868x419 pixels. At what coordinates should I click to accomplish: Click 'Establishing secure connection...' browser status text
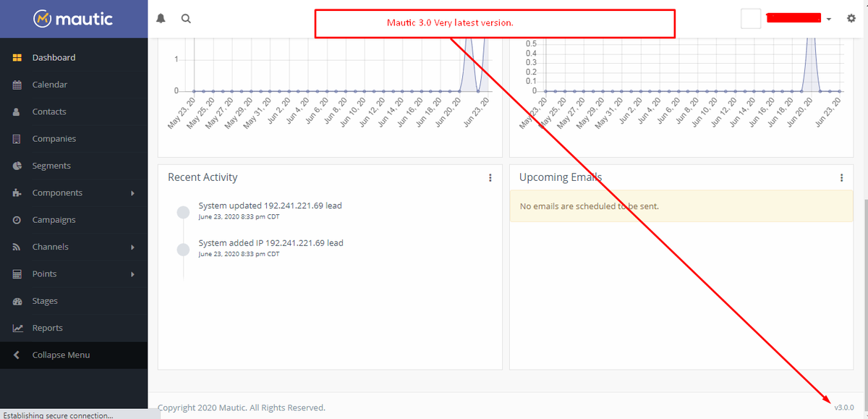point(59,415)
